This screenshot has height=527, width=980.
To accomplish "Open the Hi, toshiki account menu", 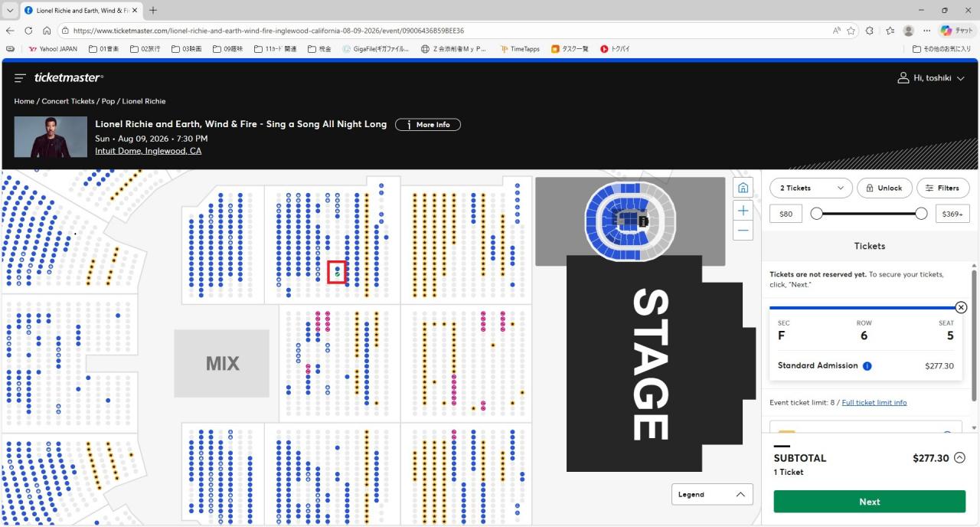I will pos(931,78).
